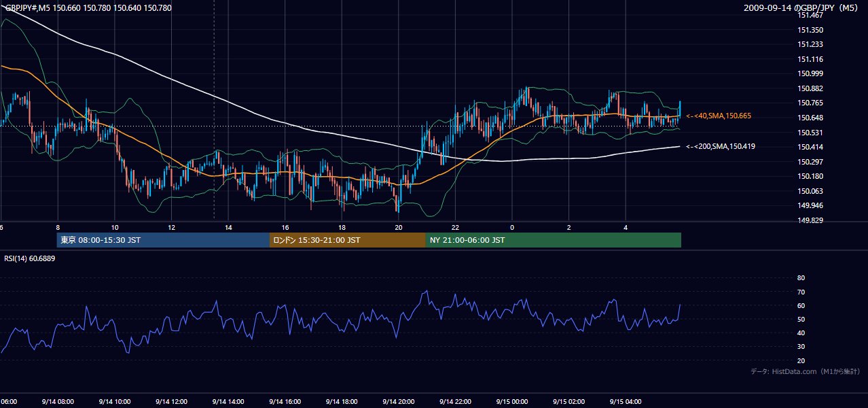Click the 9/15 00:00 time axis label
The height and width of the screenshot is (408, 868).
pyautogui.click(x=512, y=401)
